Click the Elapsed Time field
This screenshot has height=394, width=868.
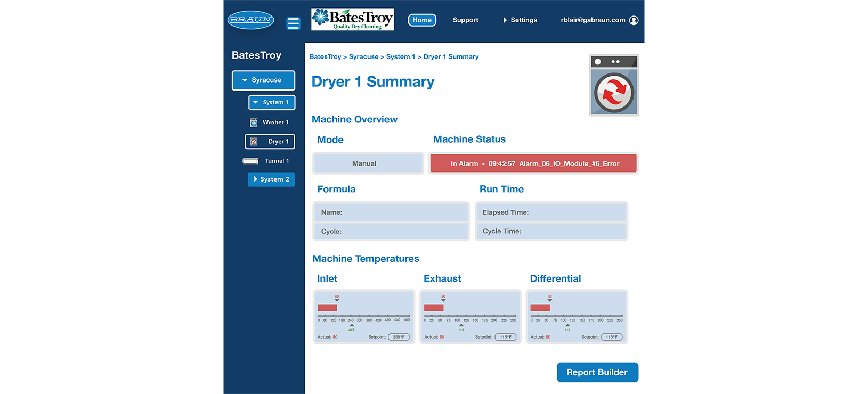(x=551, y=212)
